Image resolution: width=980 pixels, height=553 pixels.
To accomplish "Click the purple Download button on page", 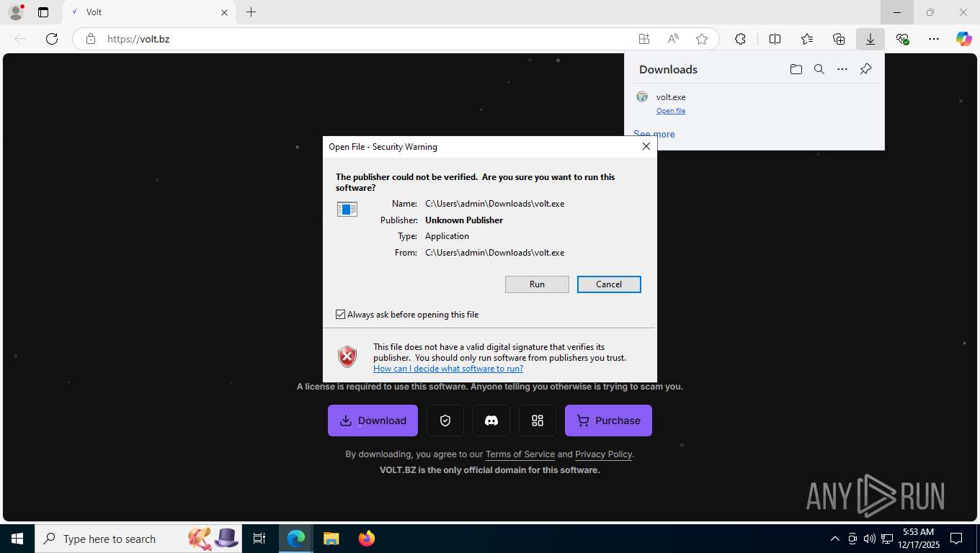I will (373, 421).
